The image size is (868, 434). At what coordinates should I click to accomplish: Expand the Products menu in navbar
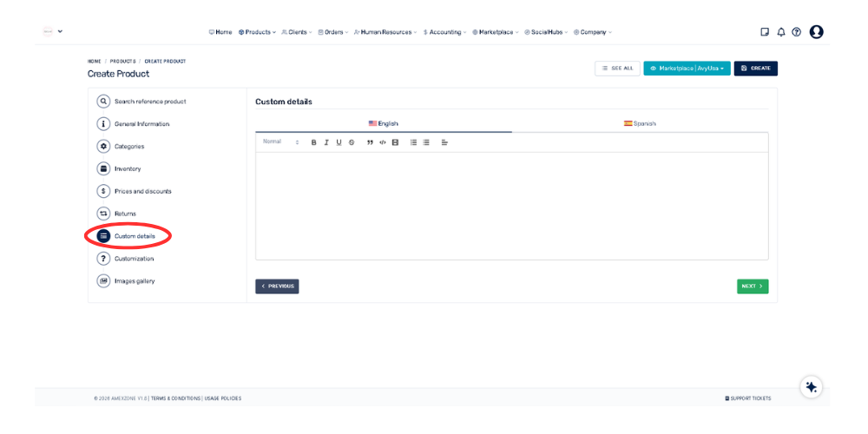[x=257, y=32]
